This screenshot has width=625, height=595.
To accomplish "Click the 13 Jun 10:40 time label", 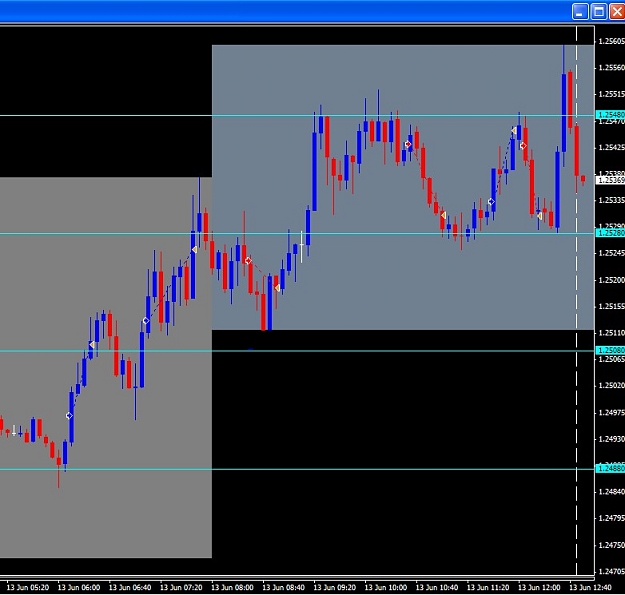I will coord(437,587).
